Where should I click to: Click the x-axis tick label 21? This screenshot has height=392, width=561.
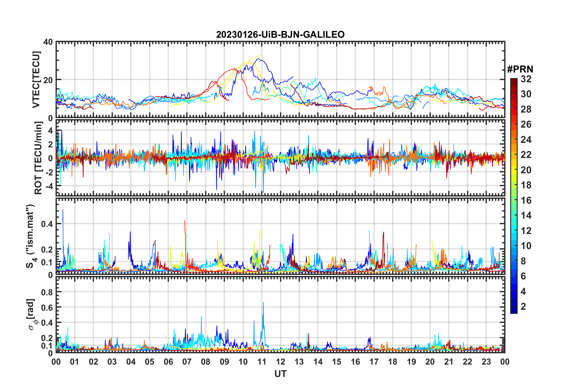point(449,362)
